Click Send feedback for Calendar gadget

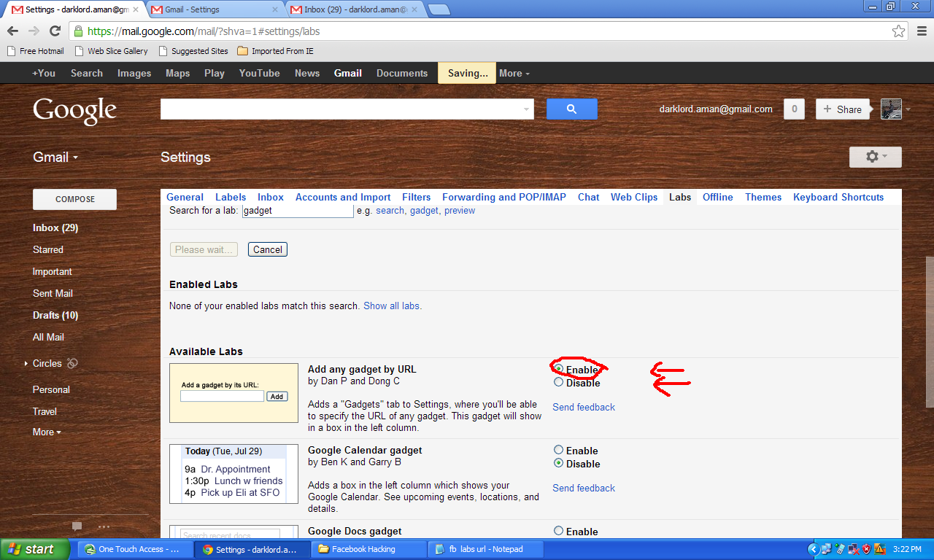[x=584, y=488]
